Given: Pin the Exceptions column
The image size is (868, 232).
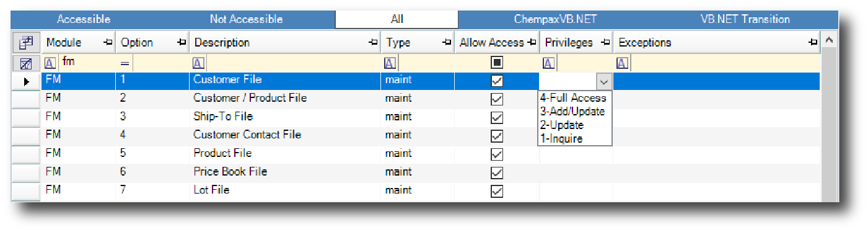Looking at the screenshot, I should pos(812,42).
